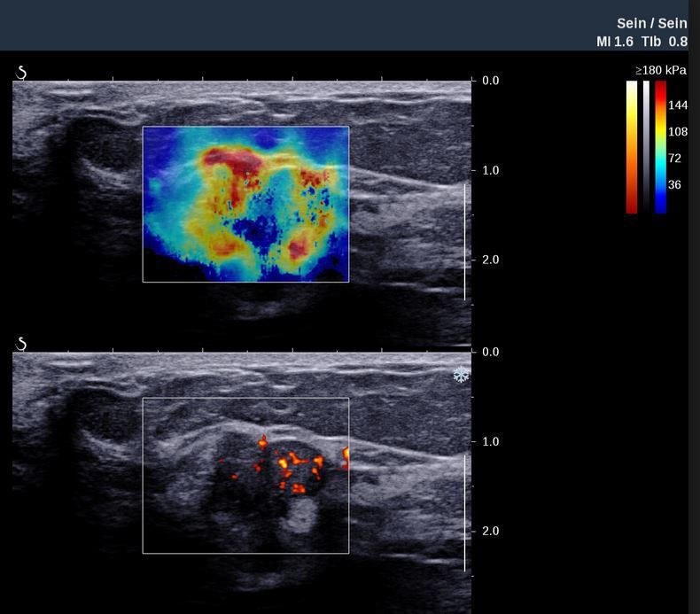The height and width of the screenshot is (614, 700).
Task: Click the 'TIb 0.8' readout
Action: point(665,42)
